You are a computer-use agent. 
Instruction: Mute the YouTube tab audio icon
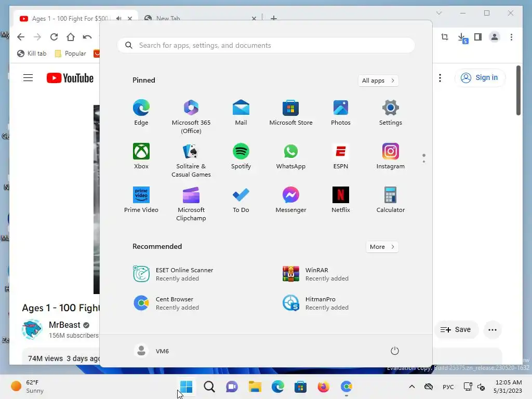click(119, 19)
